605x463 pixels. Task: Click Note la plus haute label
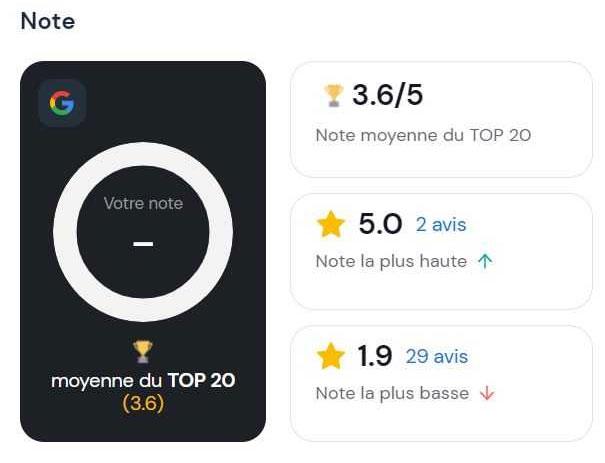pos(391,262)
